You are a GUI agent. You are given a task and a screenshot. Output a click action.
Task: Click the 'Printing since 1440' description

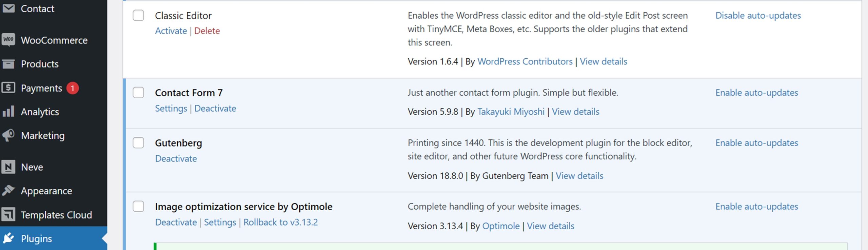tap(550, 150)
